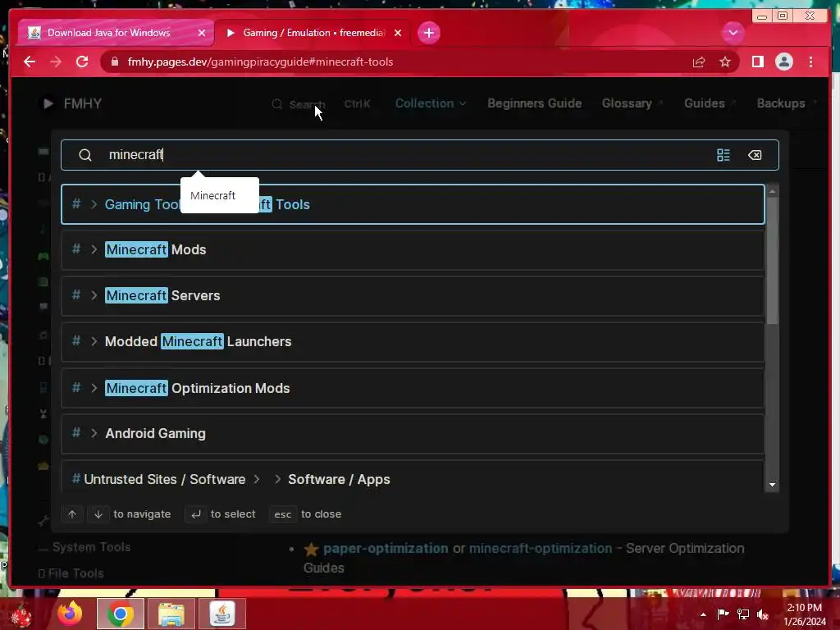The width and height of the screenshot is (840, 630).
Task: Click the chevron in Android Gaming row
Action: click(x=94, y=433)
